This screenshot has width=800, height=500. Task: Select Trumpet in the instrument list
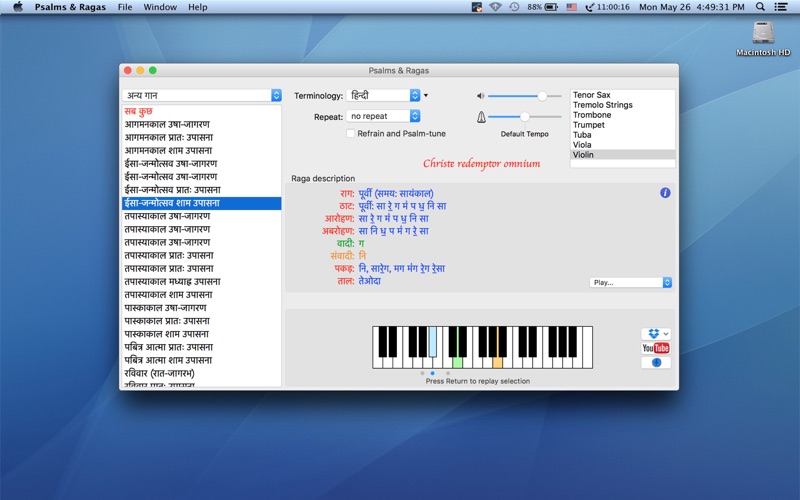coord(590,125)
